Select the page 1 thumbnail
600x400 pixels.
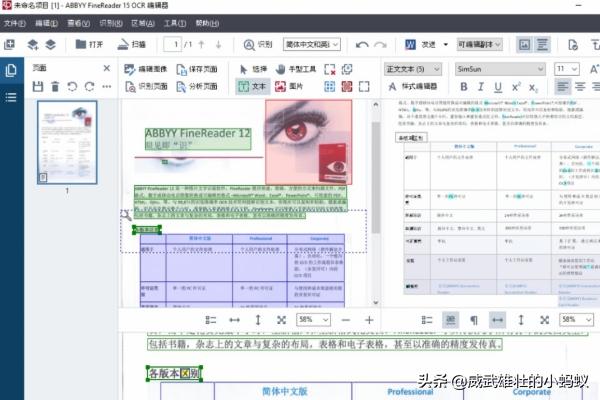coord(67,142)
